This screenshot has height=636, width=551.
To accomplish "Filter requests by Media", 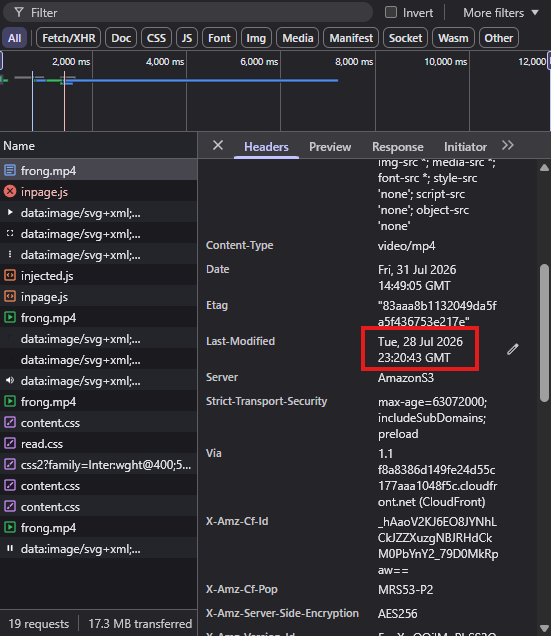I will pyautogui.click(x=297, y=38).
